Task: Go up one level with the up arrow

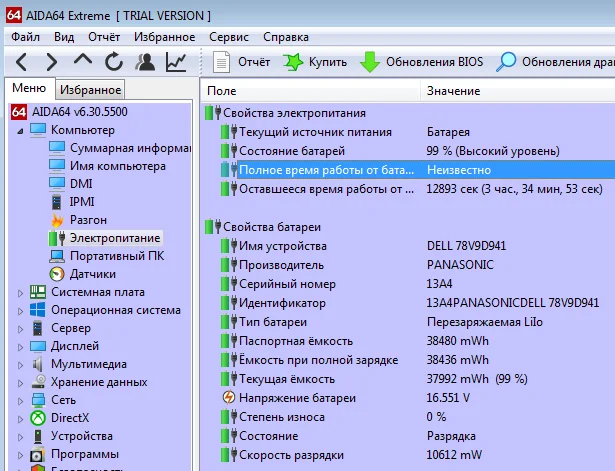Action: (82, 60)
